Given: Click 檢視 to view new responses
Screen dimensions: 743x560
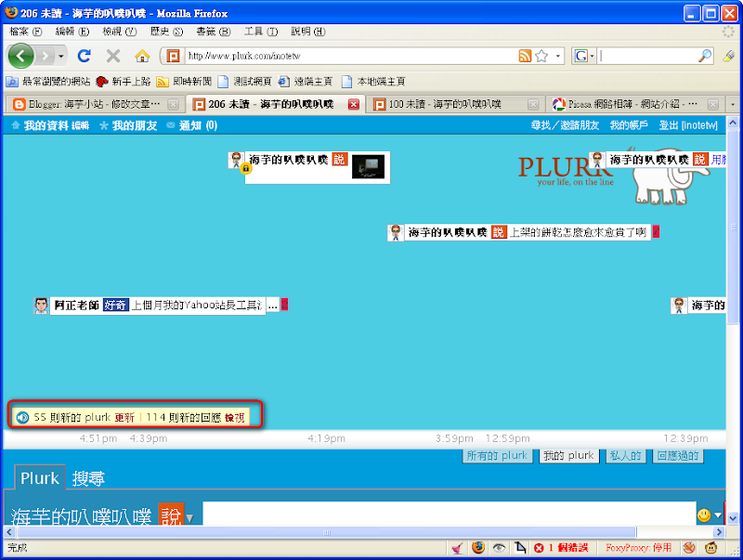Looking at the screenshot, I should click(235, 417).
